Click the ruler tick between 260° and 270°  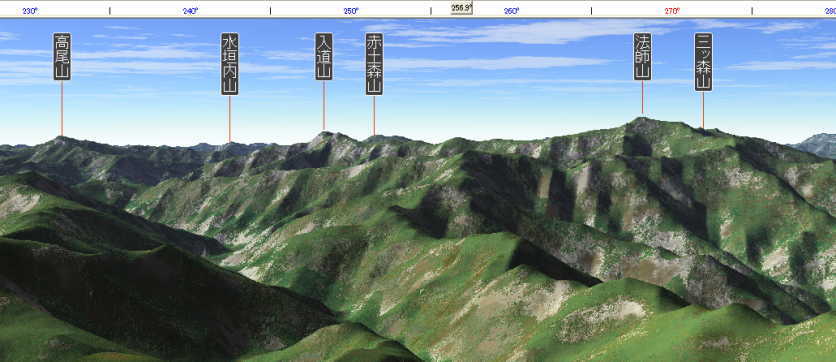tap(591, 11)
